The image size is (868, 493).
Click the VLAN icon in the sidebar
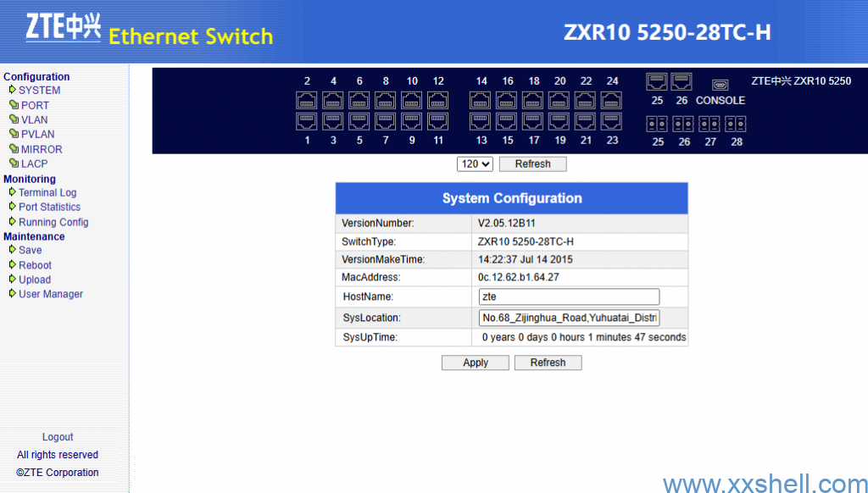click(x=14, y=119)
